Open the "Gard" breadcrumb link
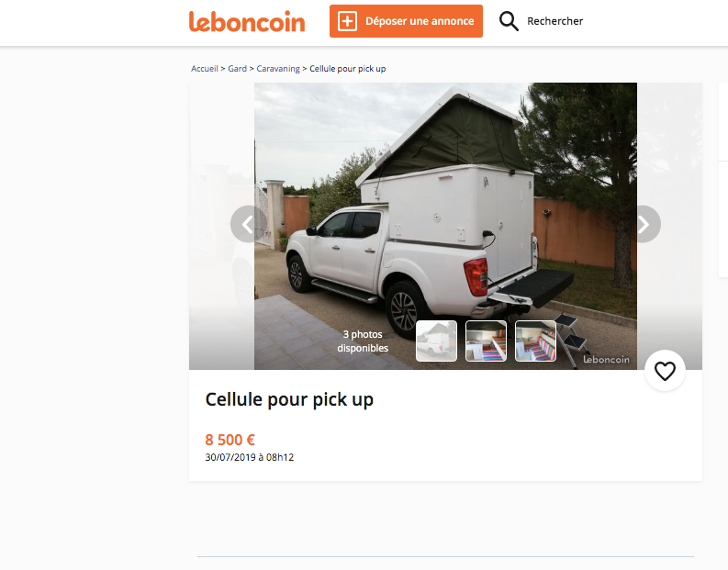 [237, 69]
